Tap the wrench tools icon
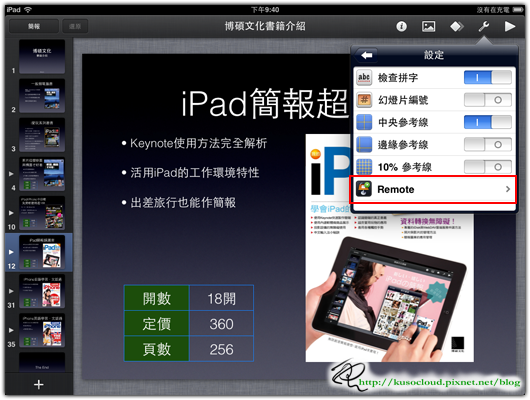The image size is (530, 400). point(484,26)
